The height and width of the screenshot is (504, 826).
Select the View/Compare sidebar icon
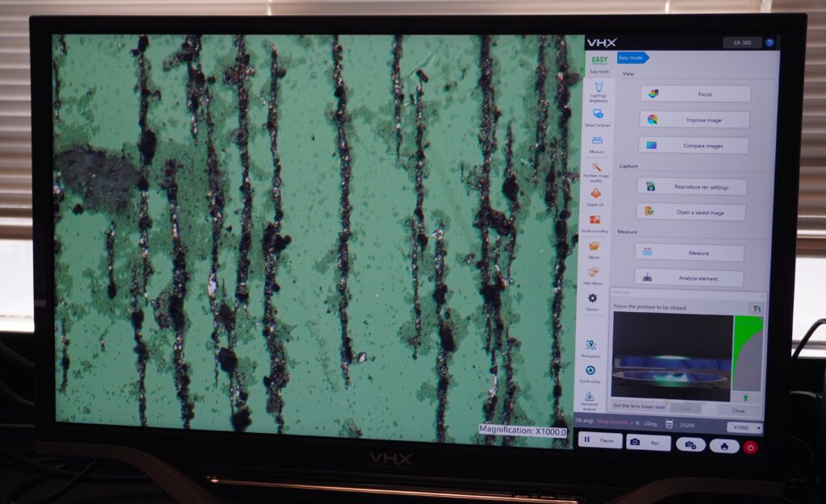(x=599, y=117)
